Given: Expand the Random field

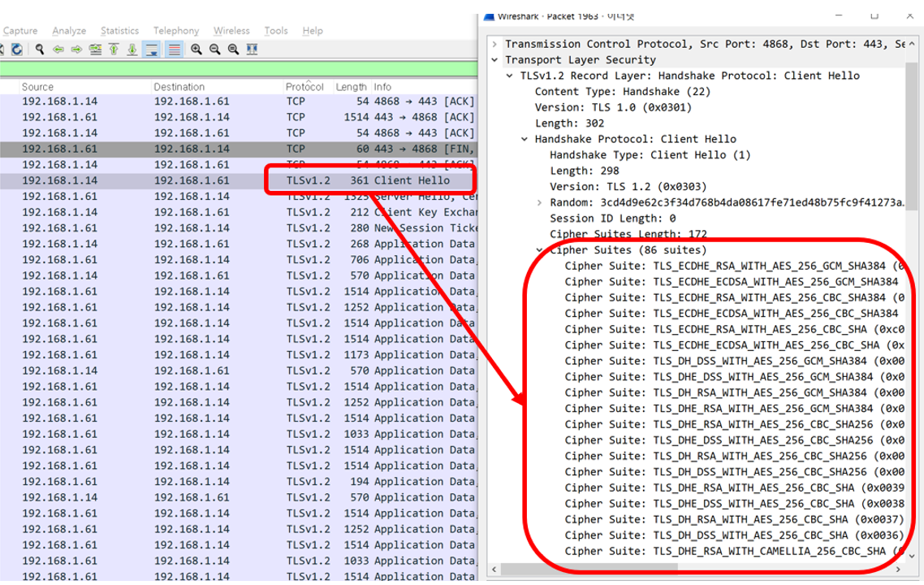Looking at the screenshot, I should click(540, 202).
